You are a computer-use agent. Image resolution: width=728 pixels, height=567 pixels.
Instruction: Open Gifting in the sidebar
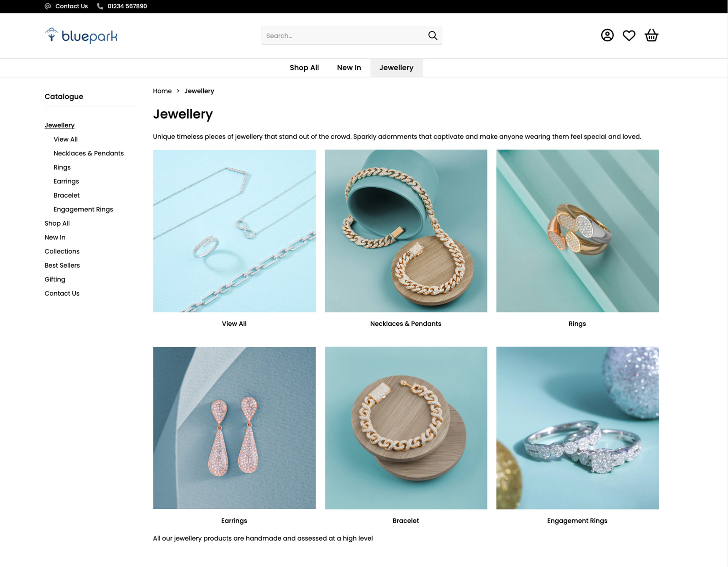pyautogui.click(x=55, y=280)
